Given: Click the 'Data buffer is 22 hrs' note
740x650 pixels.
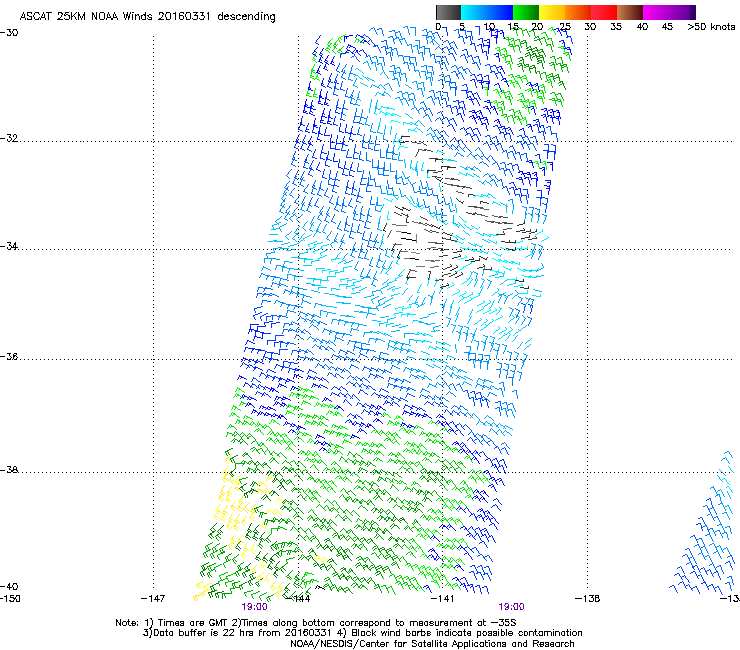Looking at the screenshot, I should tap(236, 633).
